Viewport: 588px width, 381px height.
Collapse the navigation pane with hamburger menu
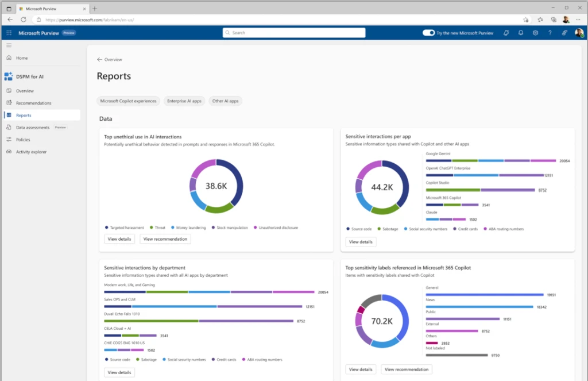tap(9, 45)
